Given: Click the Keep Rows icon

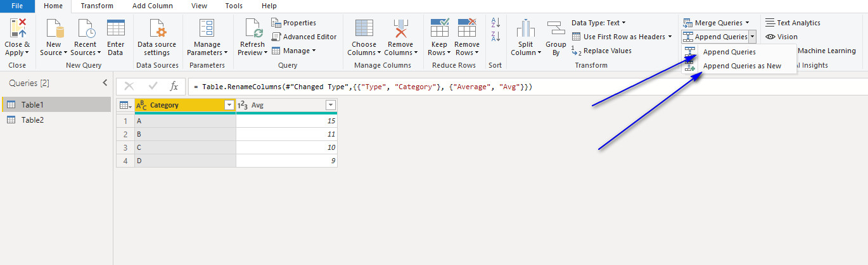Looking at the screenshot, I should pyautogui.click(x=439, y=28).
